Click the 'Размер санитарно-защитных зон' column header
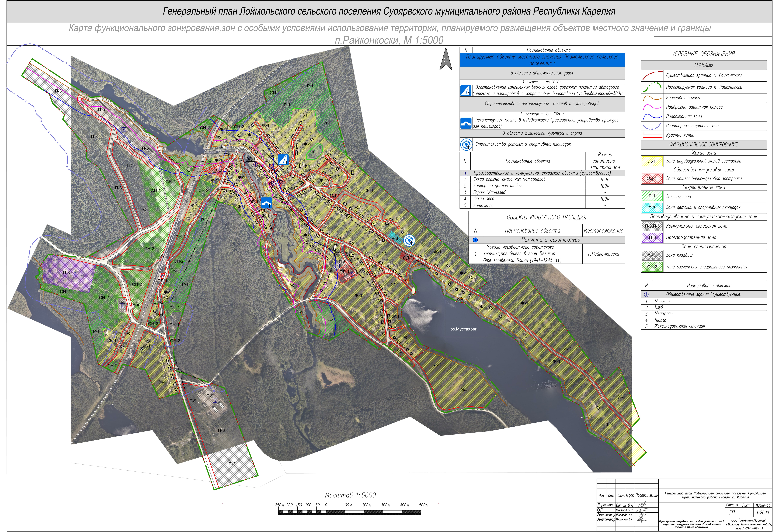 point(605,161)
